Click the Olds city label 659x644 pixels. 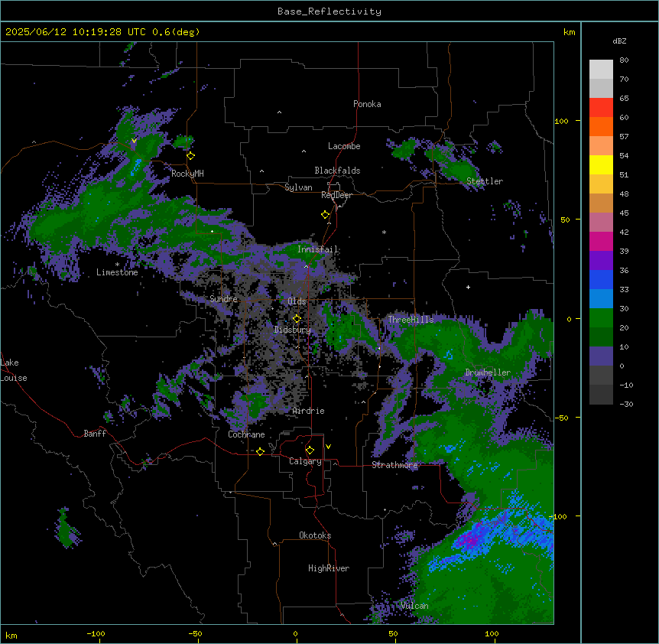(297, 301)
